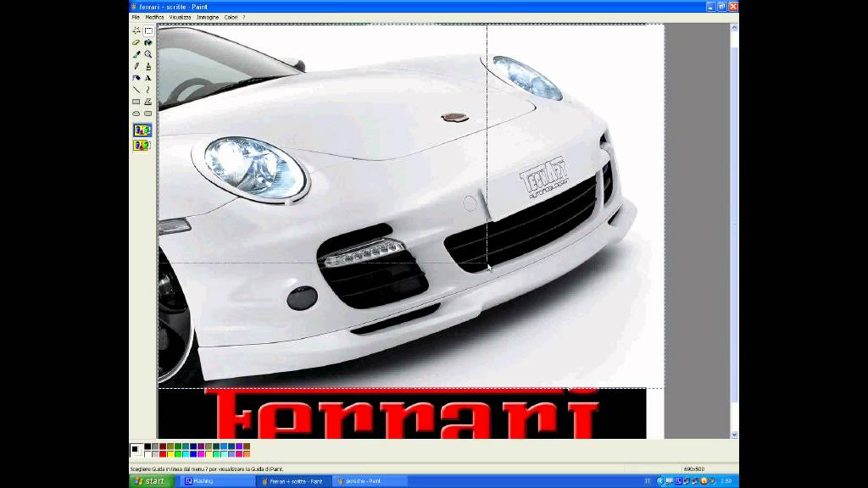Enable opaque selection mode option
The image size is (868, 488).
coord(142,130)
